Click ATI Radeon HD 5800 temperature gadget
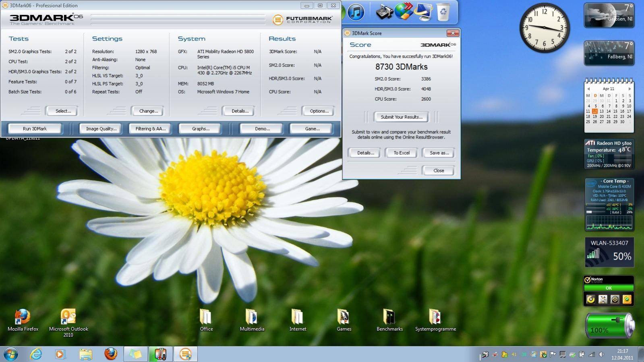The height and width of the screenshot is (362, 644). 609,154
